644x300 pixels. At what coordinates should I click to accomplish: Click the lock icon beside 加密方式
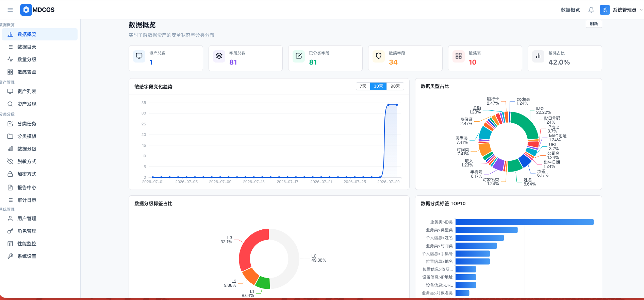pyautogui.click(x=10, y=174)
